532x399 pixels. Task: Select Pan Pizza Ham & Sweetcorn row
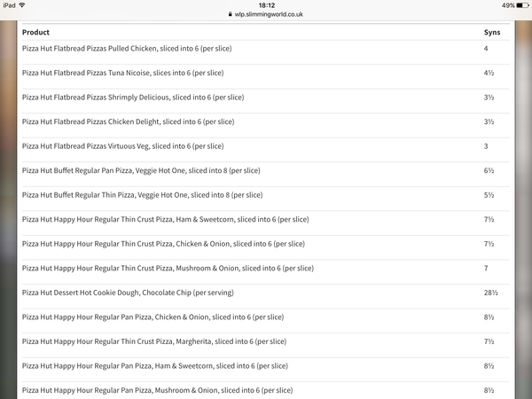[266, 370]
